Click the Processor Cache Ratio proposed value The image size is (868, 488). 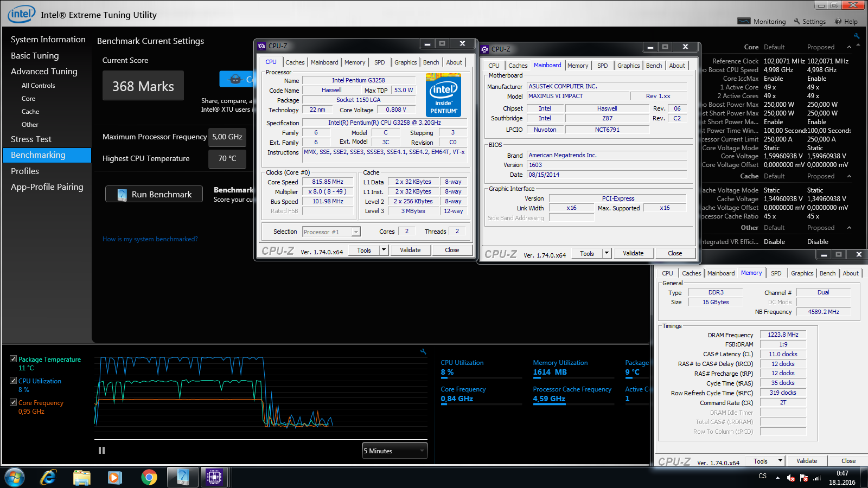(813, 216)
